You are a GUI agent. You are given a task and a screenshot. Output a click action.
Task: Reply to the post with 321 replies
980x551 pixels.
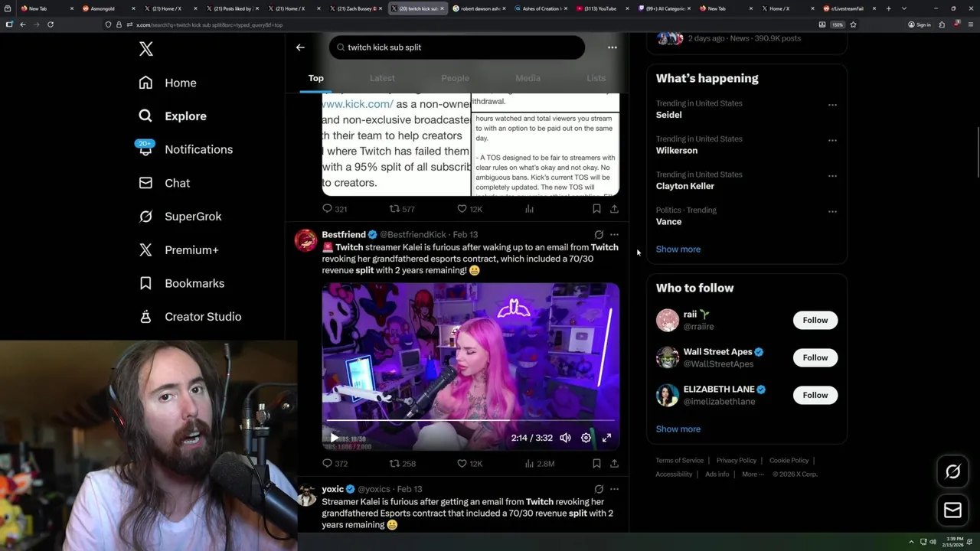click(335, 209)
